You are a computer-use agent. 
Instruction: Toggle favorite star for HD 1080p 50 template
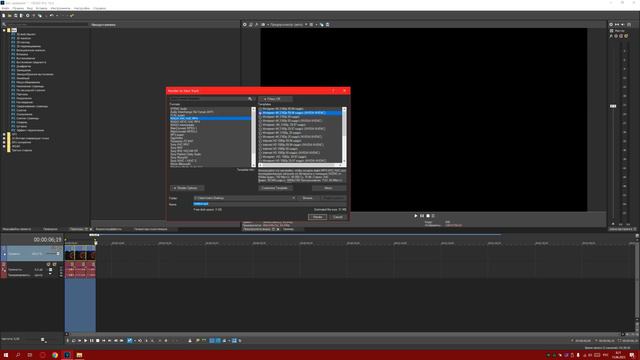(x=260, y=149)
